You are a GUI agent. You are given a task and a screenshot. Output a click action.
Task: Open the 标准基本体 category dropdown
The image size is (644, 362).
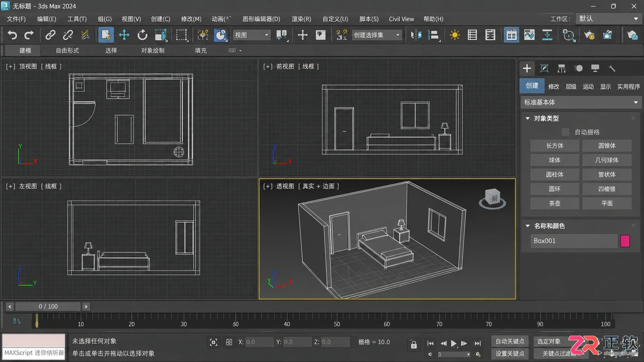(581, 102)
